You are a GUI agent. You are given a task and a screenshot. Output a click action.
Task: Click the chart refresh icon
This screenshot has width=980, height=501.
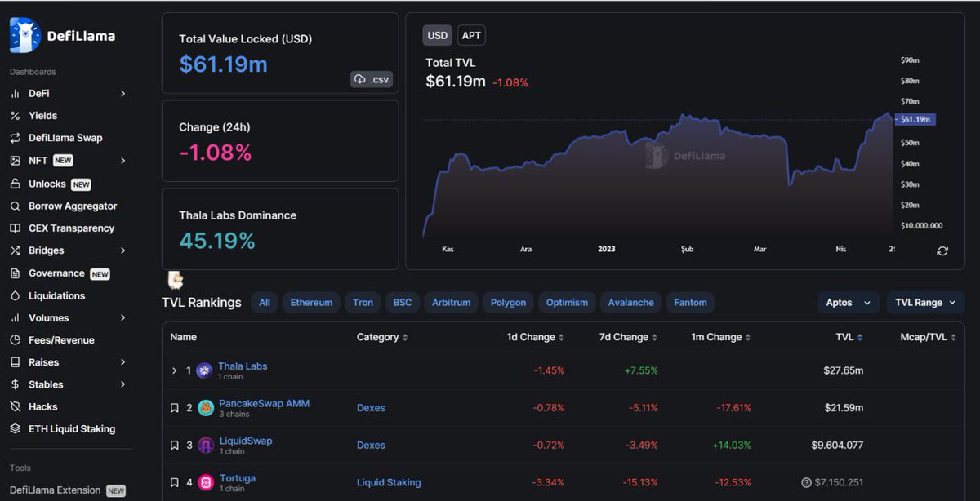point(942,250)
